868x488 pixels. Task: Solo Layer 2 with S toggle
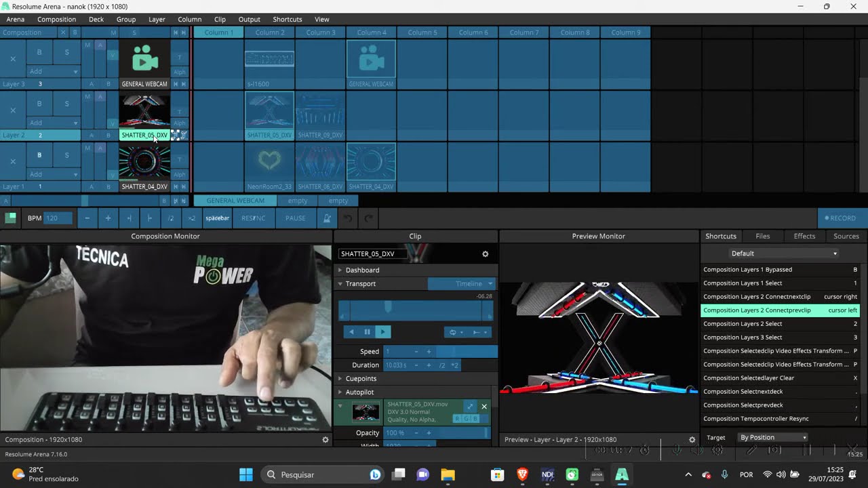coord(66,104)
